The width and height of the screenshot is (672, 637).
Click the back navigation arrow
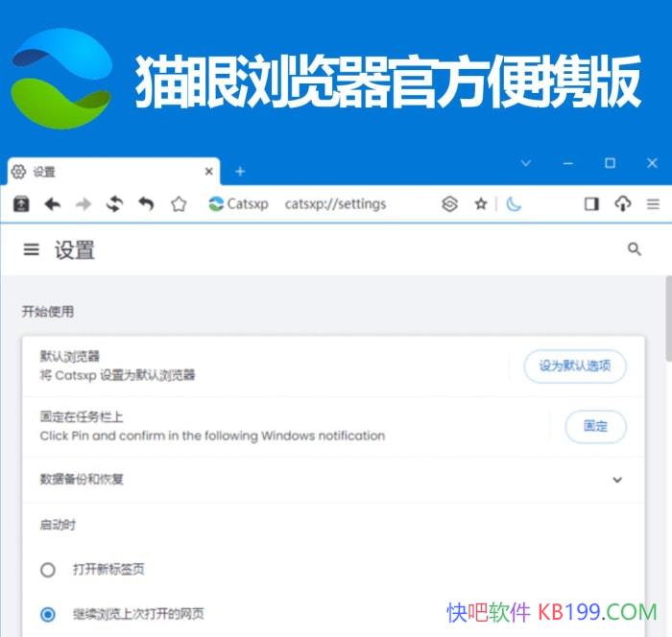pos(52,204)
